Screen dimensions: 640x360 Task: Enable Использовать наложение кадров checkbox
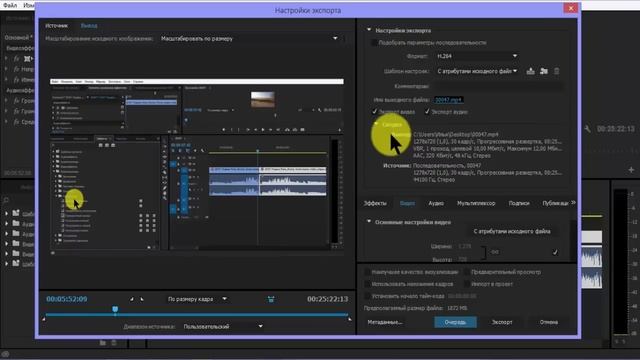pyautogui.click(x=367, y=284)
